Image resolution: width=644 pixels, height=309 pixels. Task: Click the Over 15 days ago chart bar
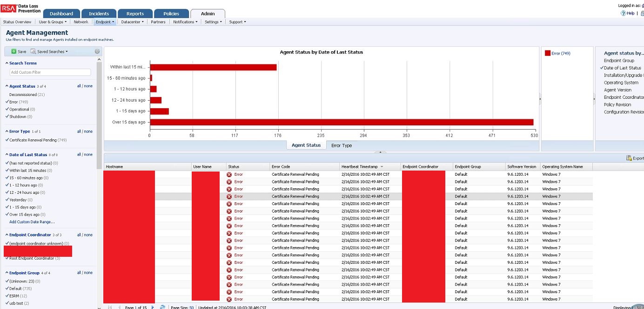(326, 121)
